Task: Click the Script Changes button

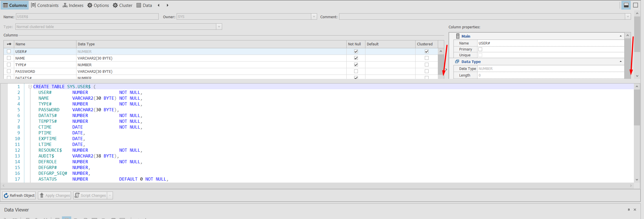Action: [x=90, y=196]
